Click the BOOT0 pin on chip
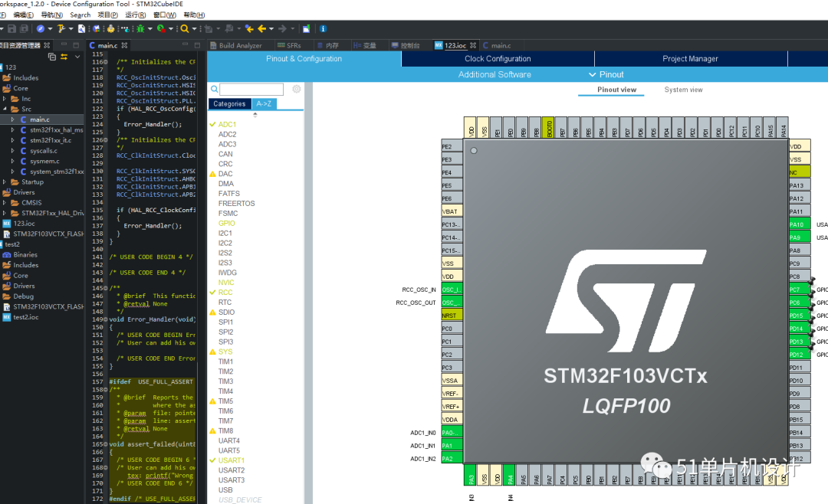The image size is (828, 504). [549, 127]
